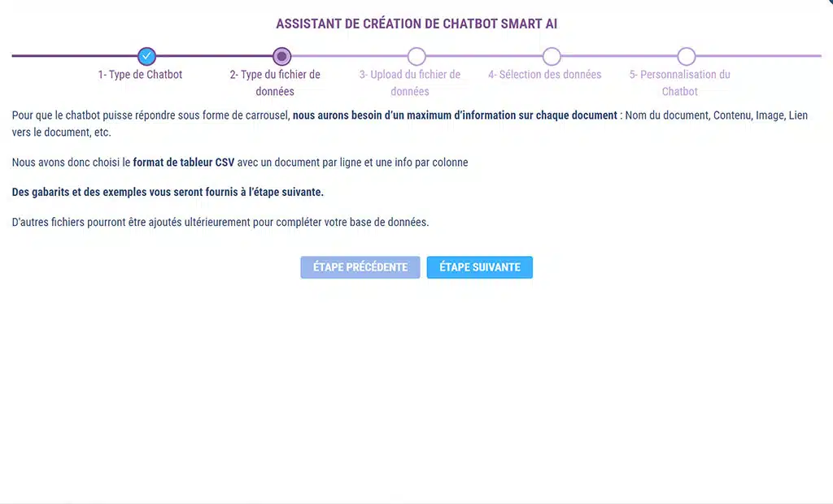Click the dark progress line between steps 1 and 2

tap(214, 56)
